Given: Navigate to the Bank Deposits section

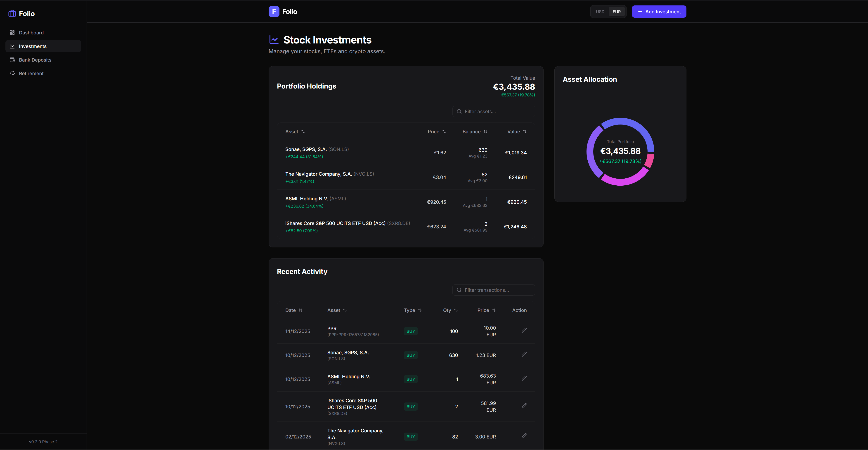Looking at the screenshot, I should (35, 60).
